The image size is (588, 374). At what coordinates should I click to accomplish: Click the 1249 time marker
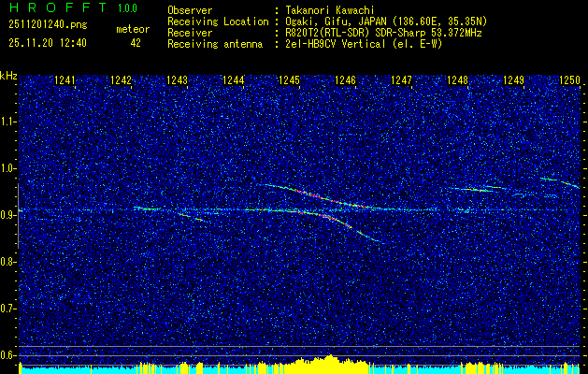pyautogui.click(x=514, y=80)
